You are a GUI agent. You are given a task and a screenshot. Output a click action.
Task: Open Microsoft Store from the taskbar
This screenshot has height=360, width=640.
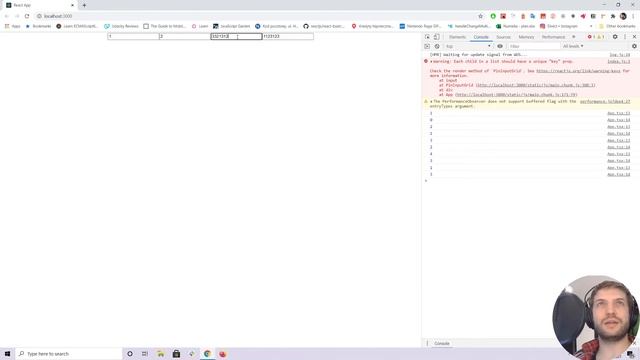pyautogui.click(x=176, y=354)
